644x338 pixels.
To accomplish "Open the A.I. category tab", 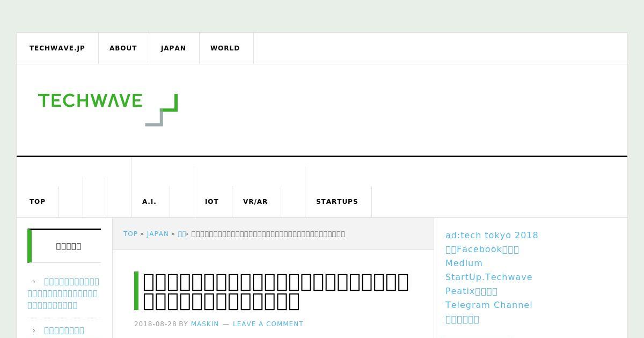I will tap(149, 202).
